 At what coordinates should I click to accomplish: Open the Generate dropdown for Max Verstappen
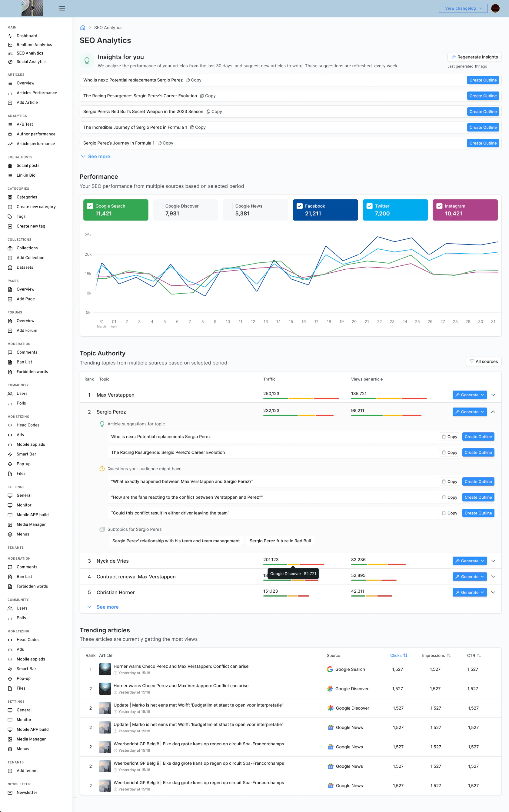[x=482, y=394]
